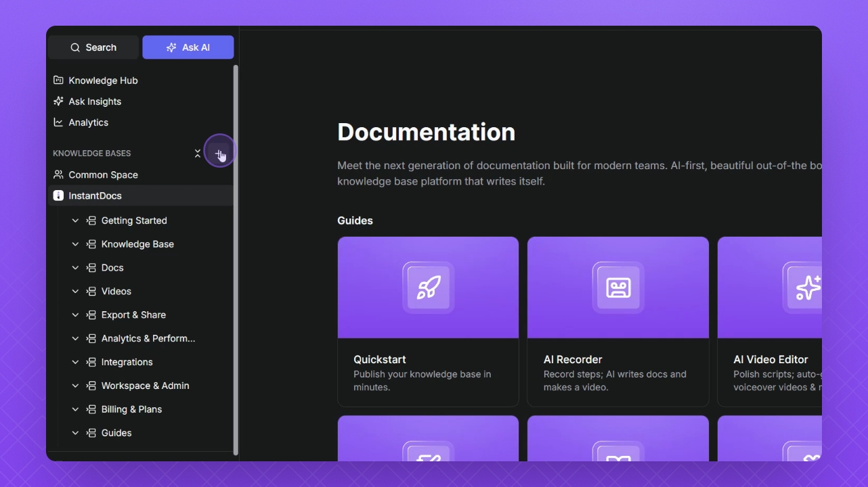
Task: Select Billing & Plans tree item
Action: coord(131,410)
